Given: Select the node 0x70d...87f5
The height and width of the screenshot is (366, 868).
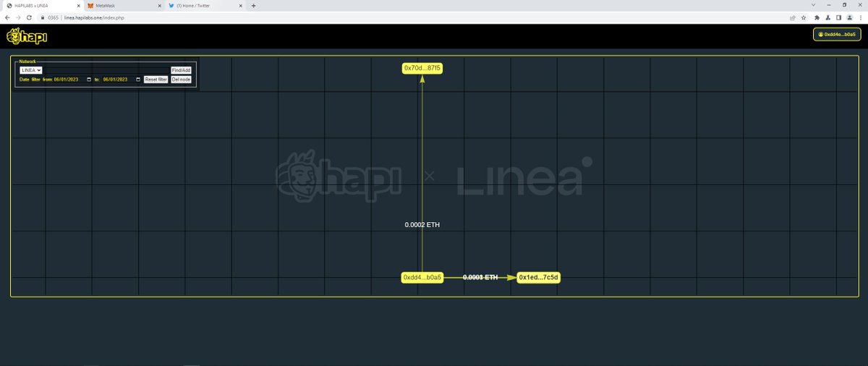Looking at the screenshot, I should (422, 68).
